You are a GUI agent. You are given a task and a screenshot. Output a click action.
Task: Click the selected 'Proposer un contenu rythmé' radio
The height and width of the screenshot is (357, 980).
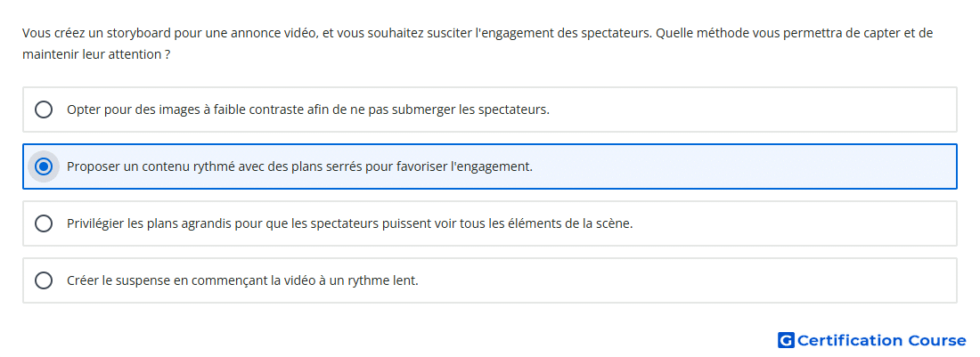point(44,166)
